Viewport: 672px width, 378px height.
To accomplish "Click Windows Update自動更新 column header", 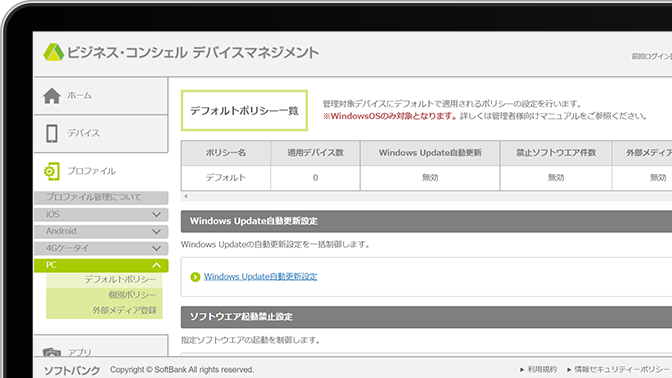I will pos(430,153).
